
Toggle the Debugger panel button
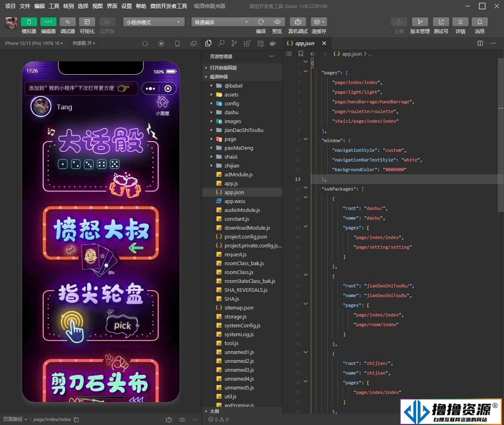point(68,22)
